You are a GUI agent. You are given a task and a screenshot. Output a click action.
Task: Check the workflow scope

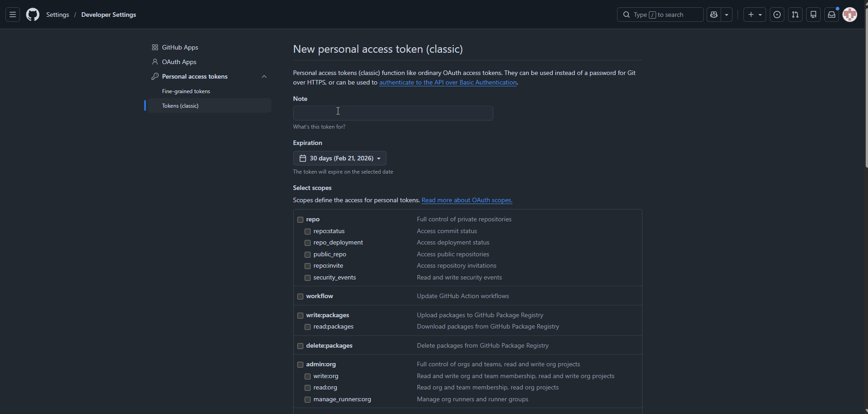point(301,296)
